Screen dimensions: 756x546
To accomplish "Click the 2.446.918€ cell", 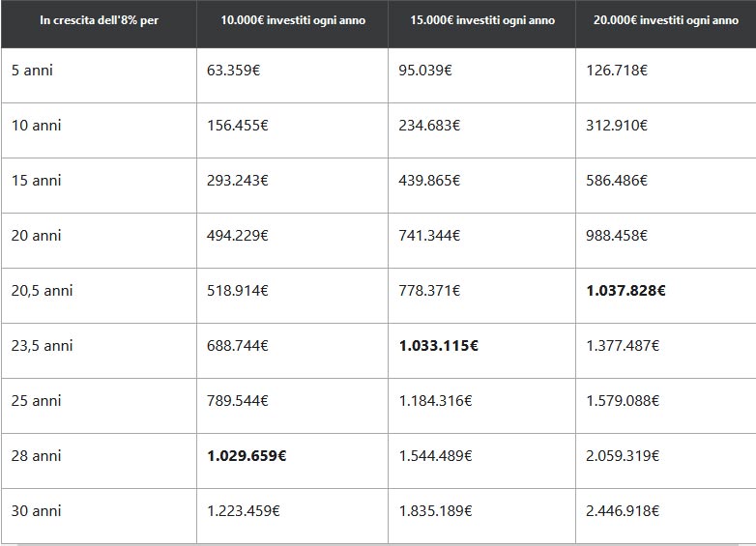I will click(623, 510).
